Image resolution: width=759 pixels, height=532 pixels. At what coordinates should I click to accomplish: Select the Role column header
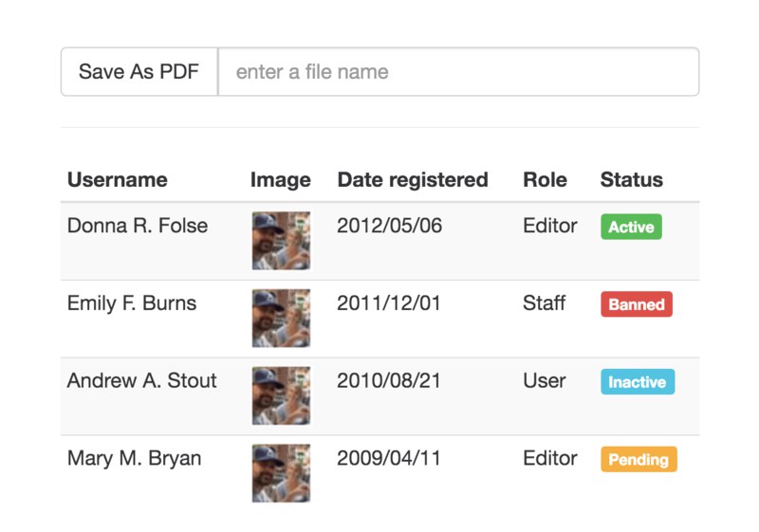pyautogui.click(x=545, y=180)
